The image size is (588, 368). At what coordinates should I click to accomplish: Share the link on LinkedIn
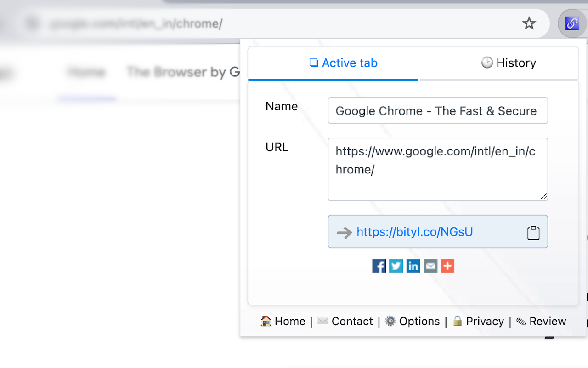click(x=413, y=266)
